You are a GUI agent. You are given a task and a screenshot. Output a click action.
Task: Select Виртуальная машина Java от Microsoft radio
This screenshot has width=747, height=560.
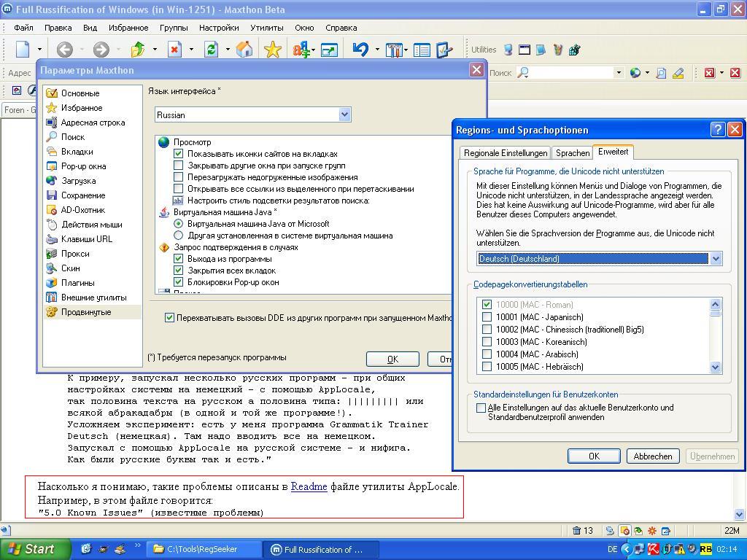(178, 223)
